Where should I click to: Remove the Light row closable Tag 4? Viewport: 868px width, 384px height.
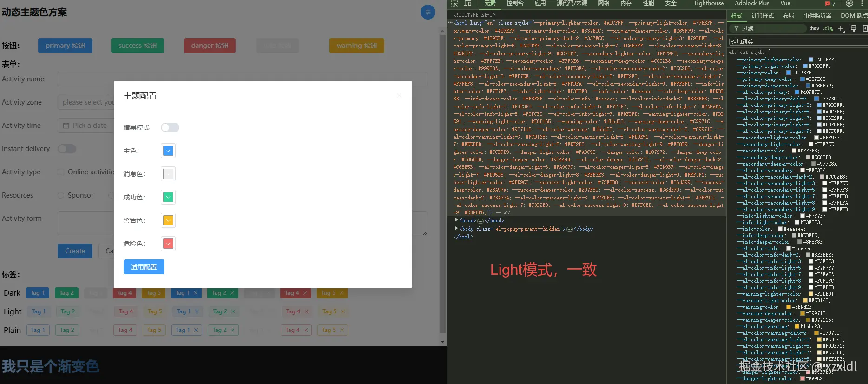coord(306,311)
